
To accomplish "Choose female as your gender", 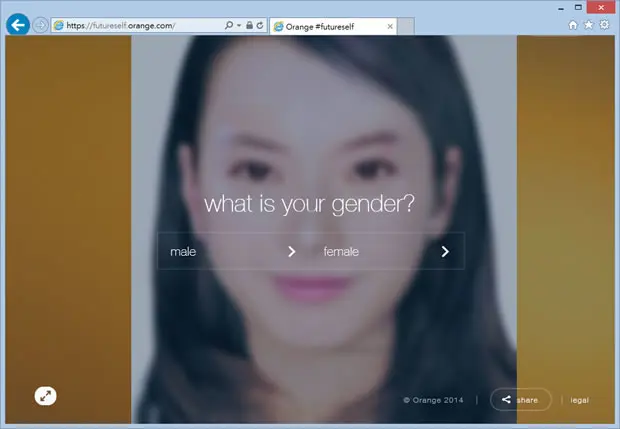I will (x=341, y=251).
